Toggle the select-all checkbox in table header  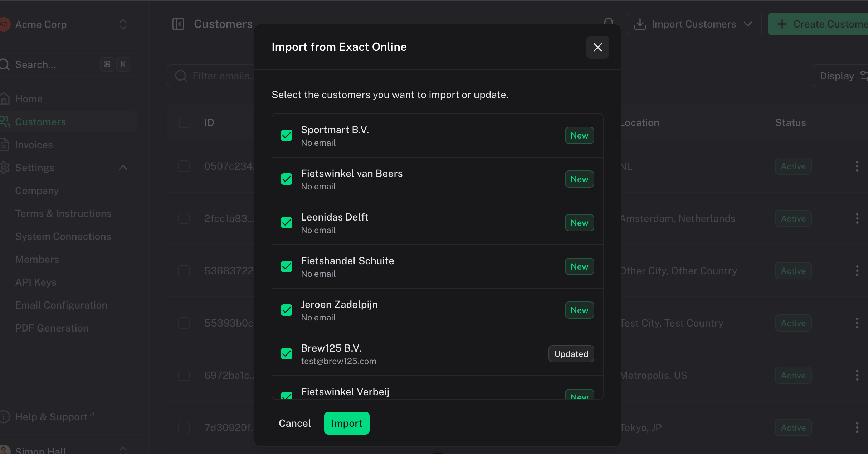(x=184, y=122)
